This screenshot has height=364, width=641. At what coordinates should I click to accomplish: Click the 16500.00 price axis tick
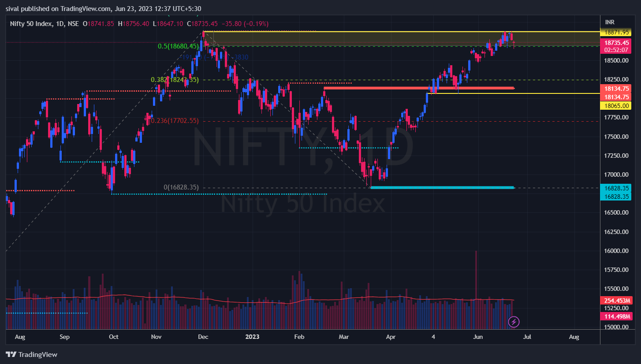[x=616, y=212]
